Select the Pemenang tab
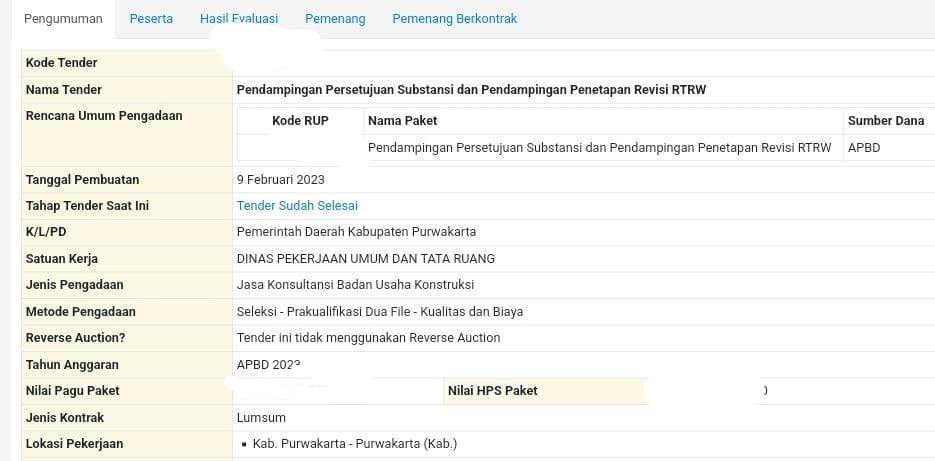Screen dimensions: 935x461 click(x=335, y=19)
